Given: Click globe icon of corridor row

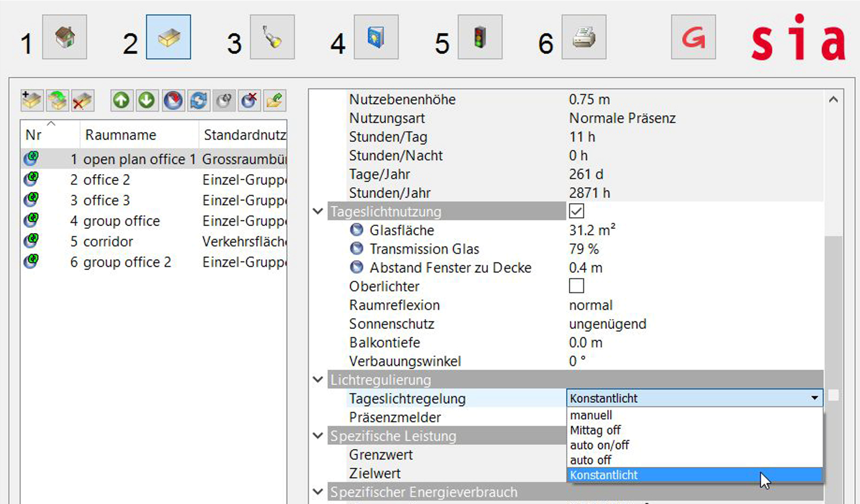Looking at the screenshot, I should (31, 241).
